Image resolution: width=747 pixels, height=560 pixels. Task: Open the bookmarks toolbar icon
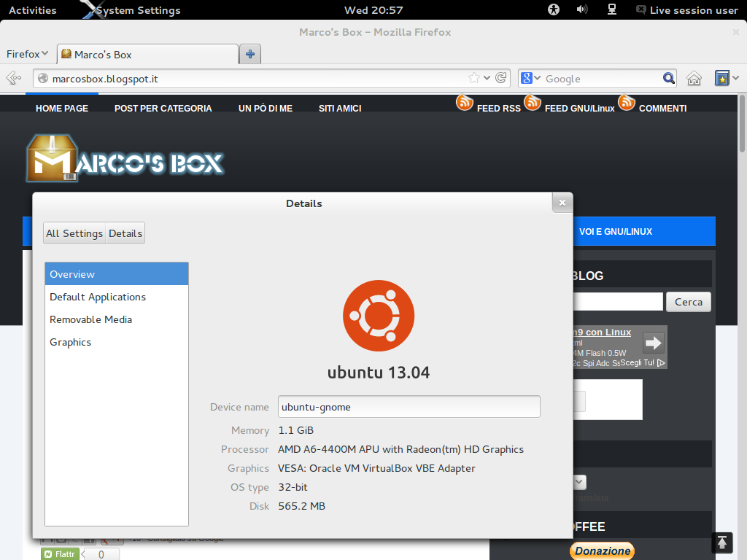pos(721,78)
